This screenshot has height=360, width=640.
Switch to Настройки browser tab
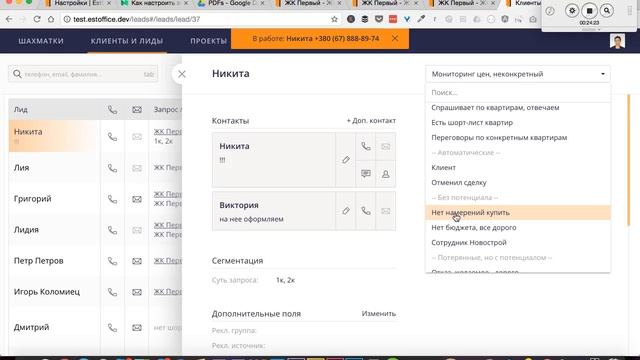pyautogui.click(x=78, y=4)
